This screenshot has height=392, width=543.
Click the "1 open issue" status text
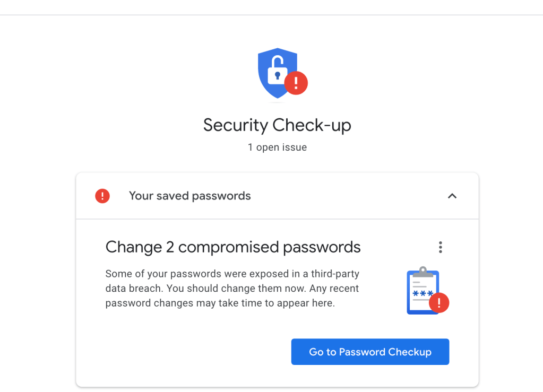point(277,147)
